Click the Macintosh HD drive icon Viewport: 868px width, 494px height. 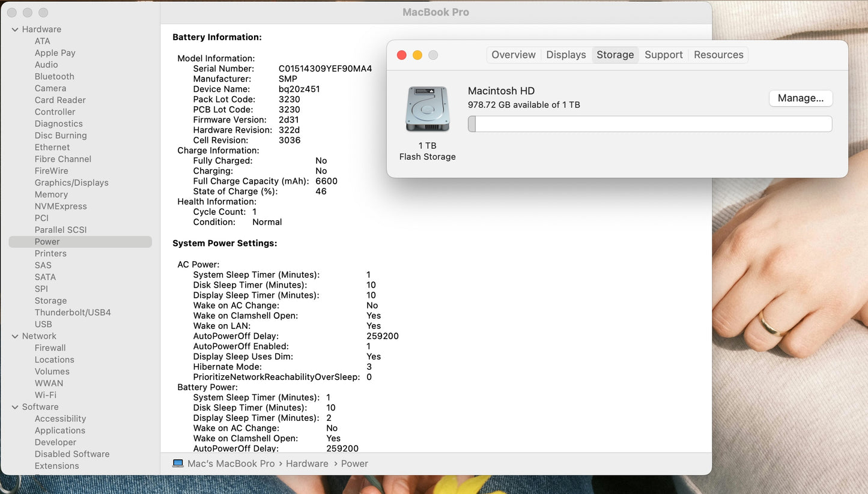click(427, 109)
